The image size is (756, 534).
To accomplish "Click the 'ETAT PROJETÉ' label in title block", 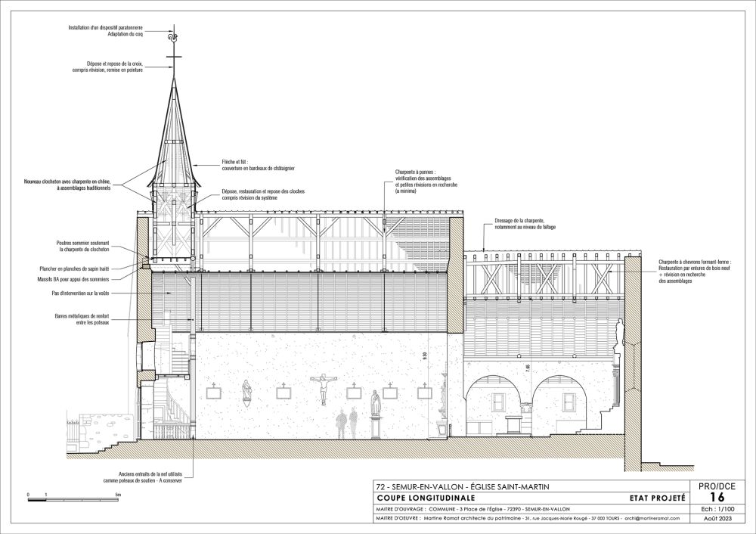I will [656, 498].
